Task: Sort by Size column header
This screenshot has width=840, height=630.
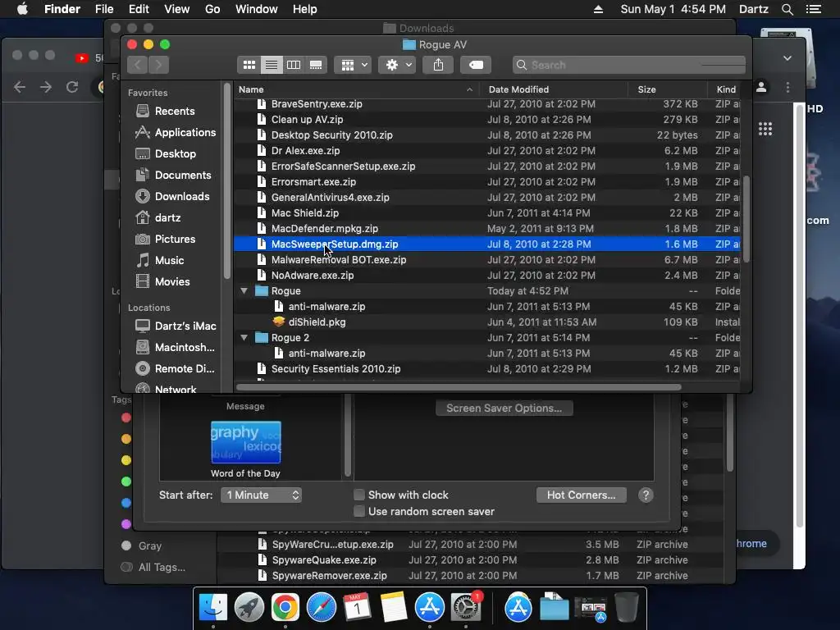Action: 668,89
